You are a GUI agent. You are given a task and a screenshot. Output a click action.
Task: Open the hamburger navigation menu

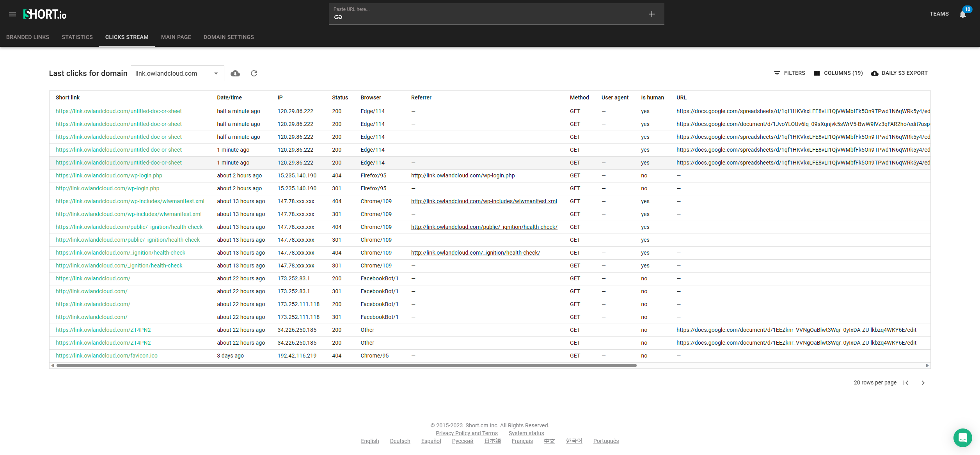pos(12,14)
